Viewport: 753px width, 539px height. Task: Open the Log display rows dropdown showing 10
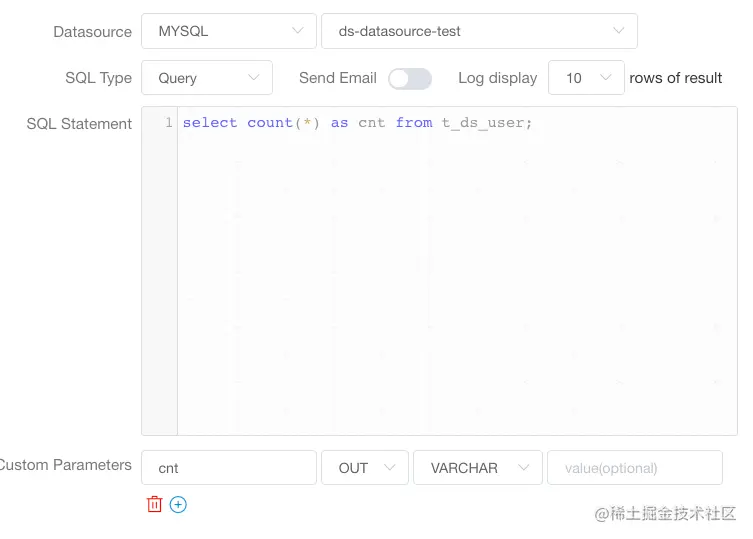point(586,78)
